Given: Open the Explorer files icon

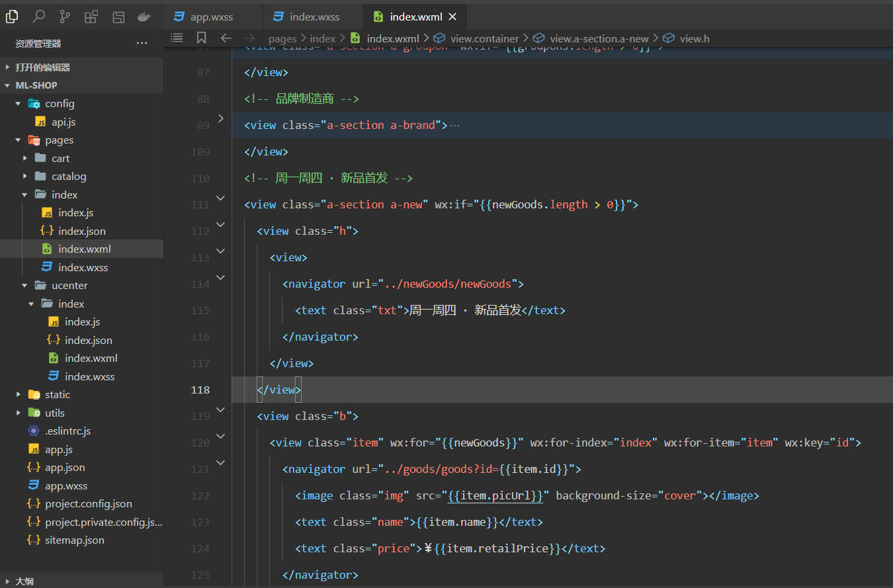Looking at the screenshot, I should pyautogui.click(x=12, y=17).
